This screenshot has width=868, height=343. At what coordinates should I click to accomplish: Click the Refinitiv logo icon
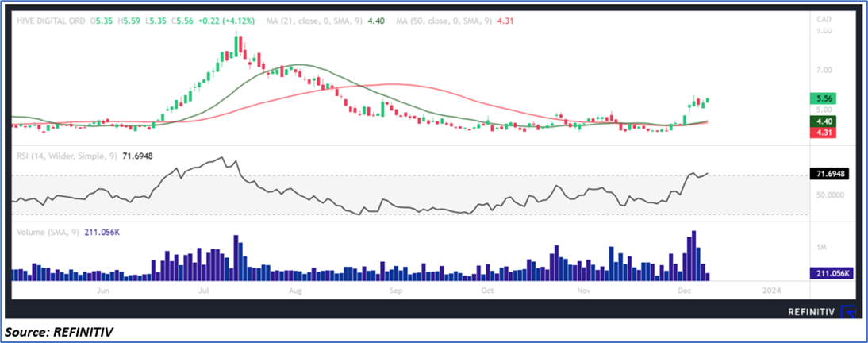(848, 312)
